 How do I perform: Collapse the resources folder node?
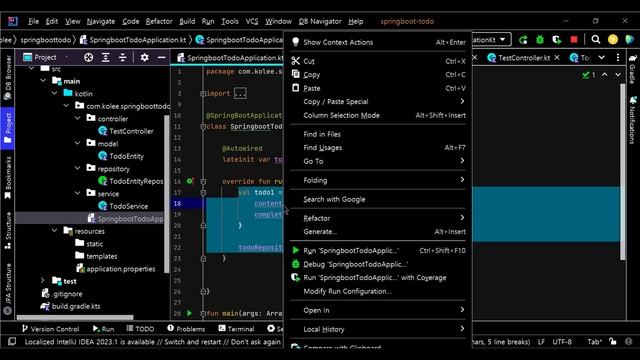[55, 231]
